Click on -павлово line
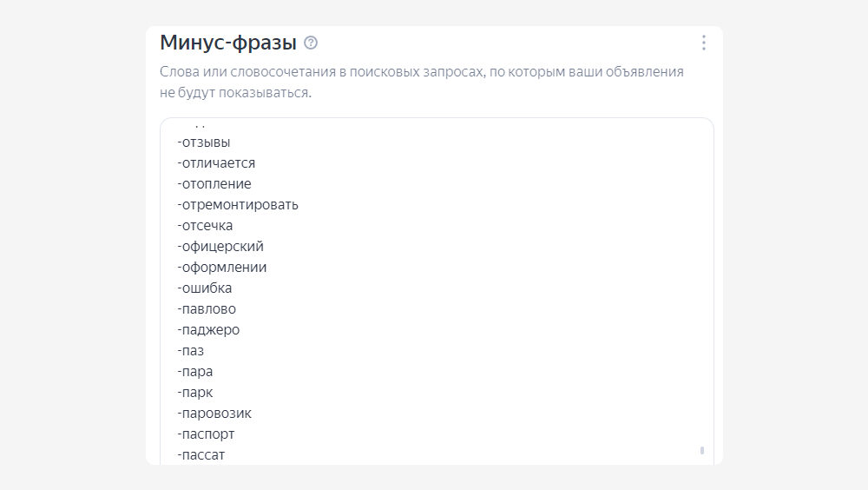868x490 pixels. (x=207, y=309)
